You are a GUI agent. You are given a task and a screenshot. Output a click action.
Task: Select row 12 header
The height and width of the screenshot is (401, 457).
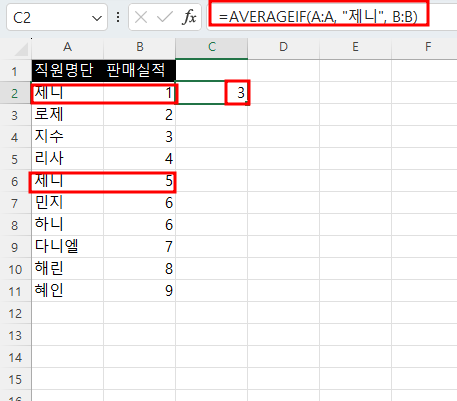point(15,313)
